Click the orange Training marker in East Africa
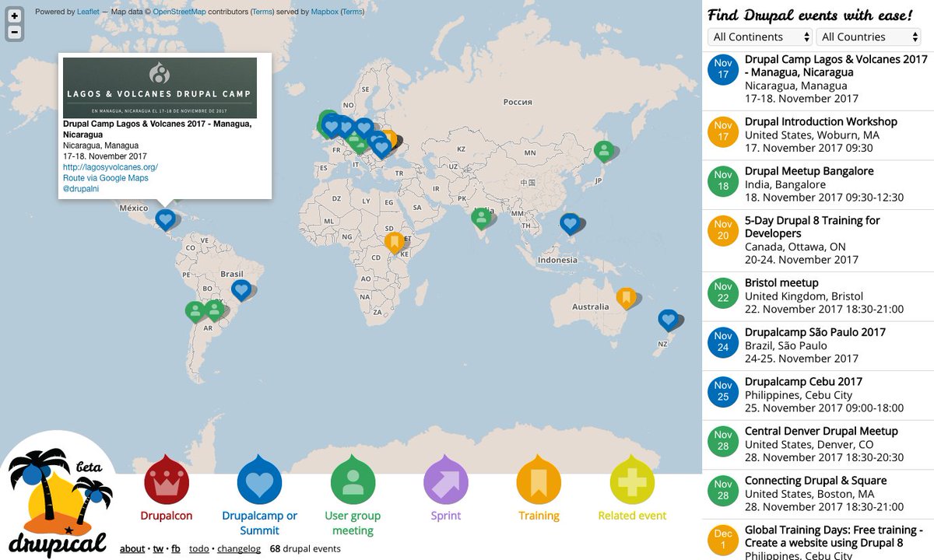 395,243
